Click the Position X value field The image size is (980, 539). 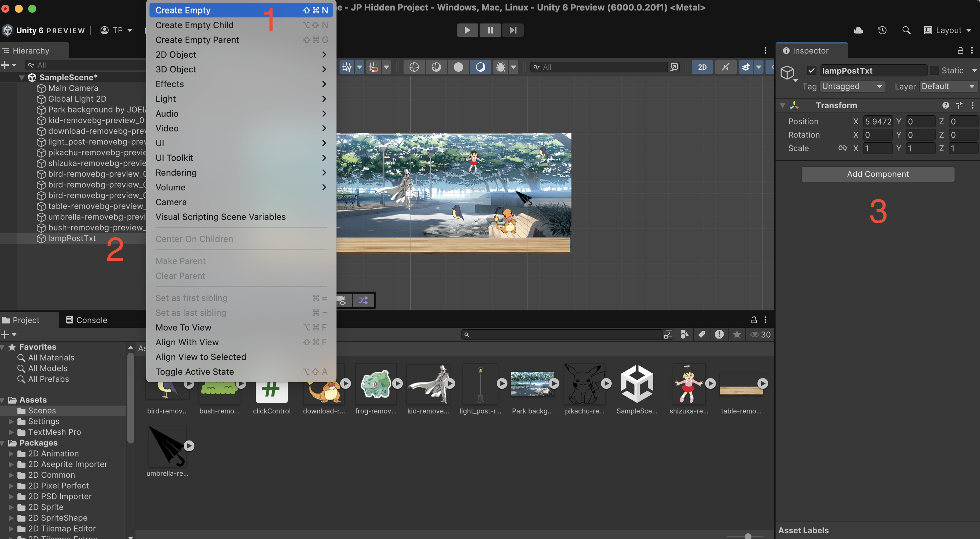tap(878, 121)
